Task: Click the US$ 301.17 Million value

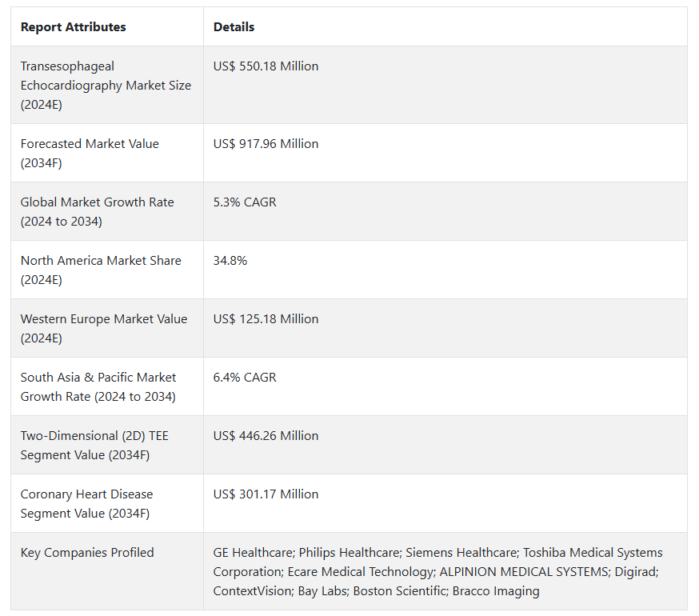Action: [266, 494]
